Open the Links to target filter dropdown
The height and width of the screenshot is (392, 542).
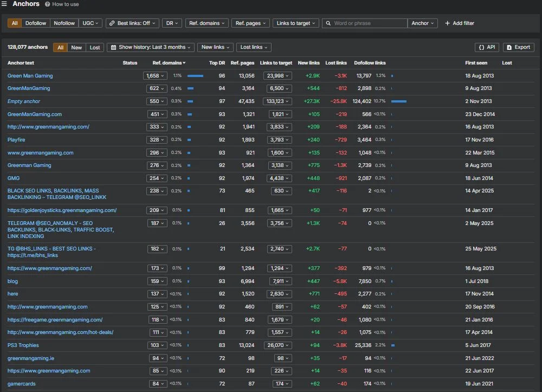coord(296,23)
